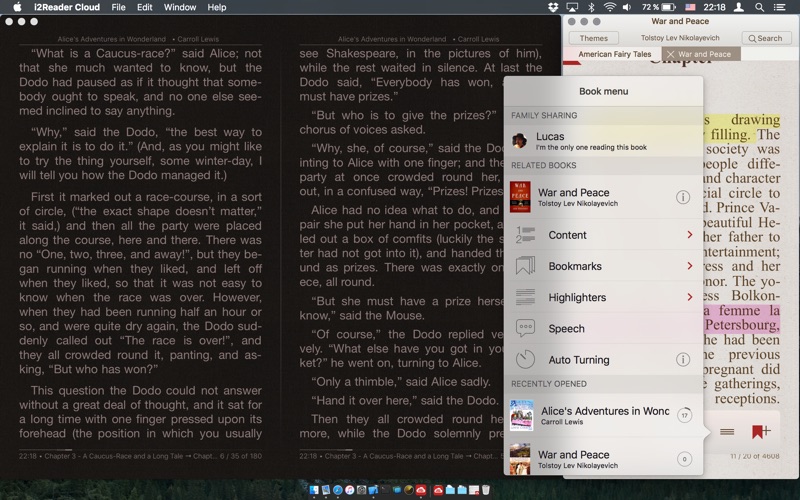The image size is (800, 500).
Task: Switch to American Fairy Tales tab
Action: pos(614,54)
